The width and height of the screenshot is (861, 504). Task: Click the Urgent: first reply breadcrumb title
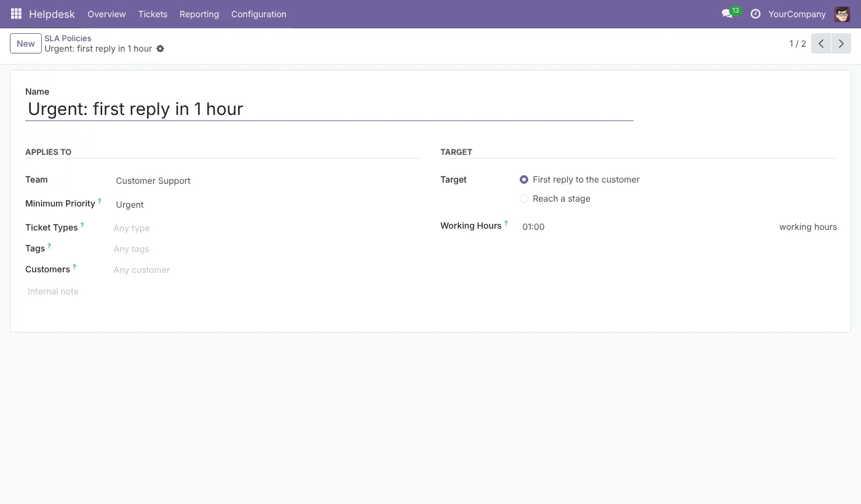tap(98, 49)
